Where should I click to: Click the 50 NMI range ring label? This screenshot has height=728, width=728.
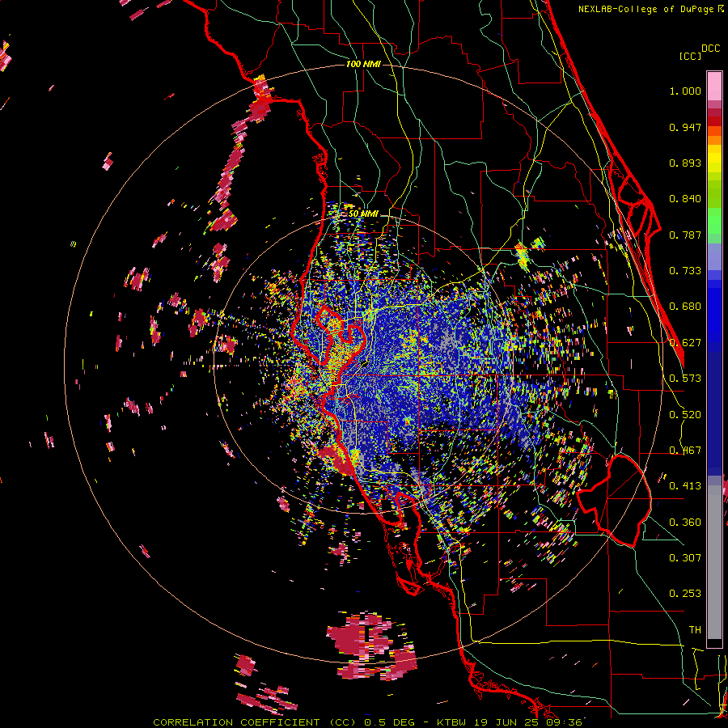tap(363, 214)
